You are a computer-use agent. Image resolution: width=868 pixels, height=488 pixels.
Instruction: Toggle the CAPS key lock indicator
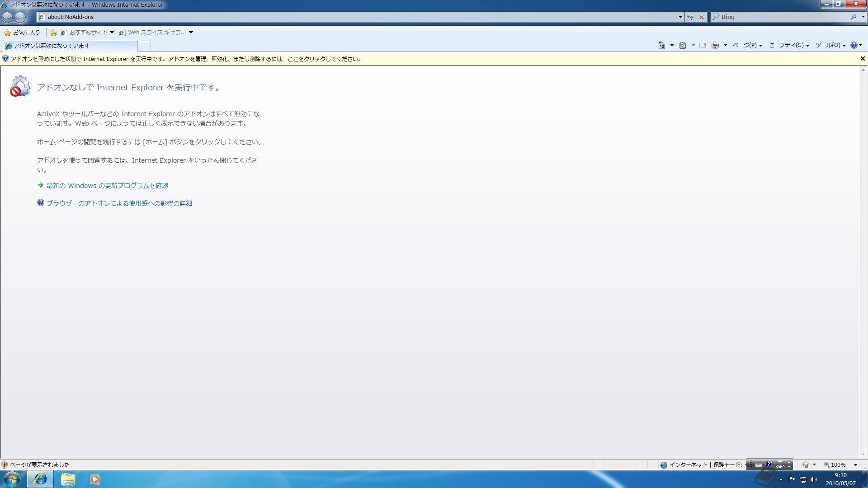coord(780,462)
